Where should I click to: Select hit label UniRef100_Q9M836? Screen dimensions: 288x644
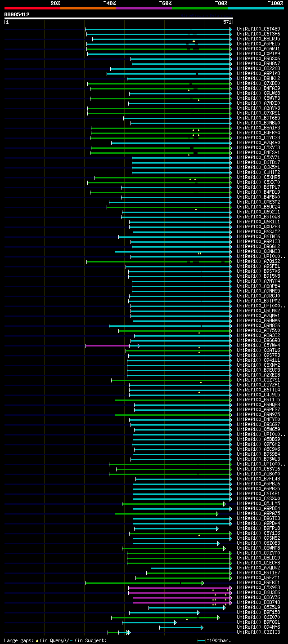(258, 326)
